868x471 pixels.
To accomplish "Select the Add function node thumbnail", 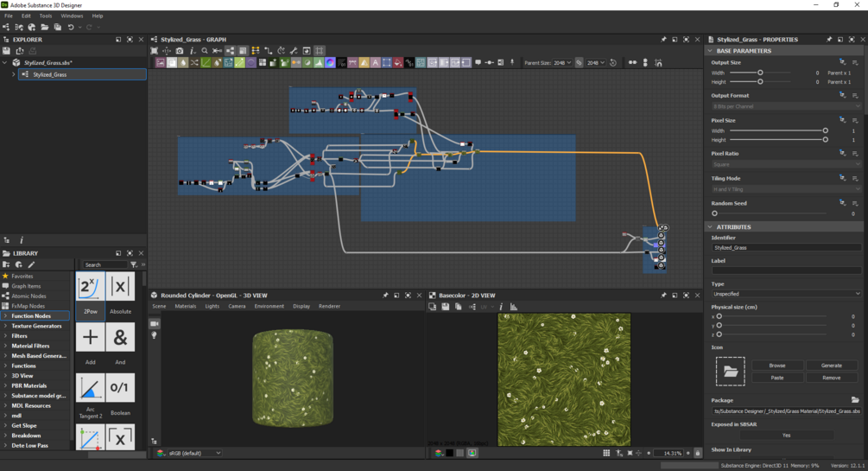I will pos(91,337).
